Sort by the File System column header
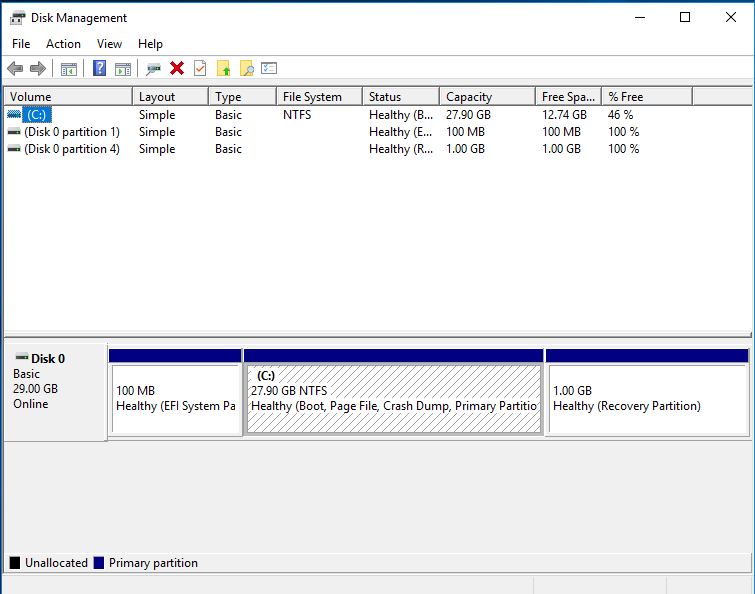The image size is (755, 594). [x=320, y=97]
